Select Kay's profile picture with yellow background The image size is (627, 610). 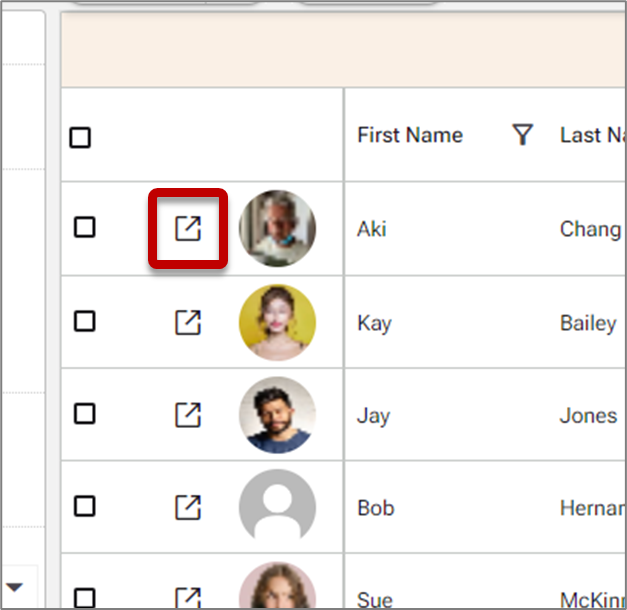pyautogui.click(x=277, y=322)
